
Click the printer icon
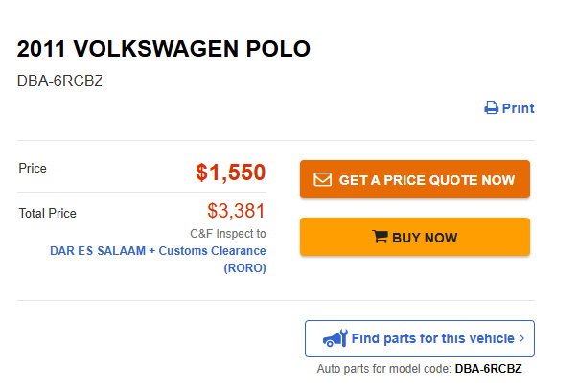pyautogui.click(x=491, y=108)
